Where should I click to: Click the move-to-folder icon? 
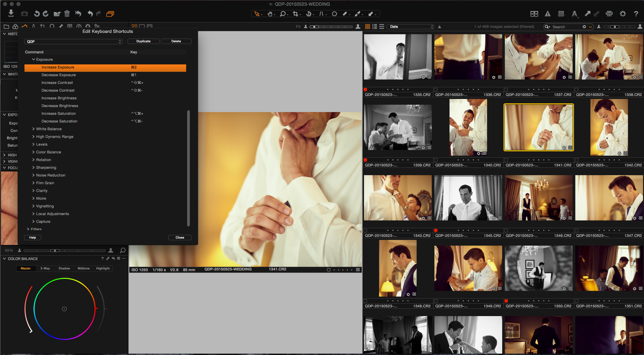click(x=57, y=14)
